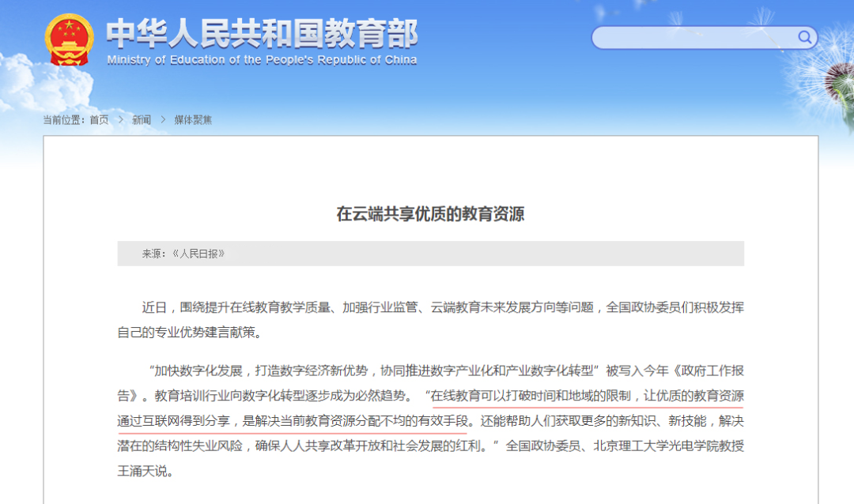Click the English ministry name under the header
Viewport: 854px width, 504px height.
(x=263, y=58)
